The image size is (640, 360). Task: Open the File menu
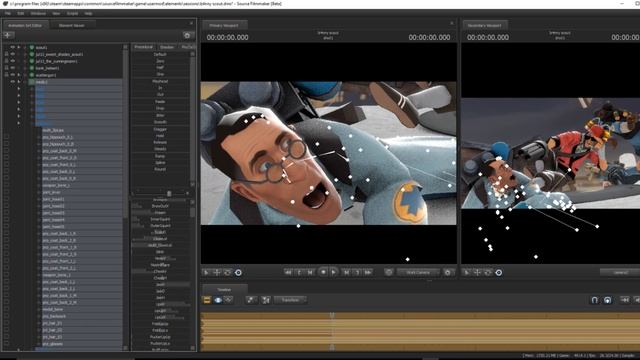click(x=8, y=13)
